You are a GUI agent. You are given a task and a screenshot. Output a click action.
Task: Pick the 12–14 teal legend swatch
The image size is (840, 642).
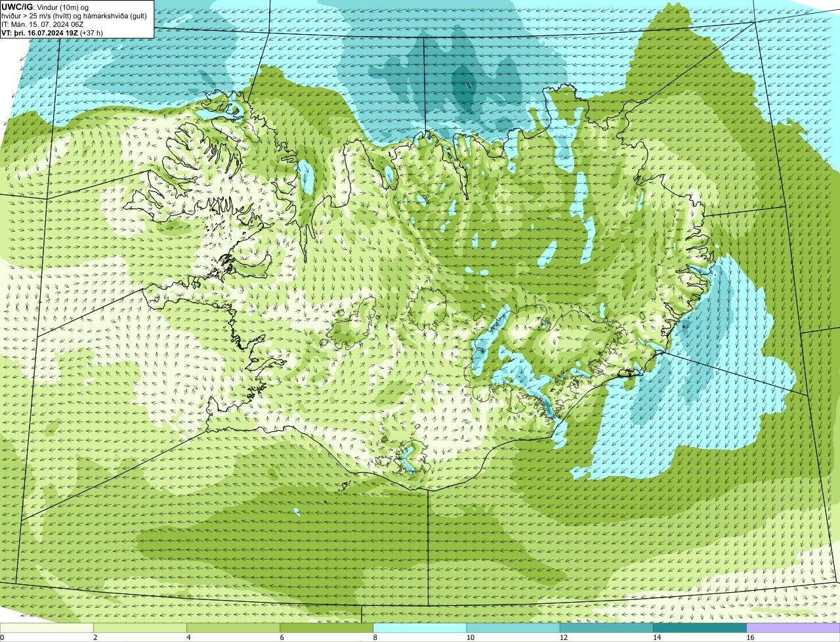pos(606,628)
